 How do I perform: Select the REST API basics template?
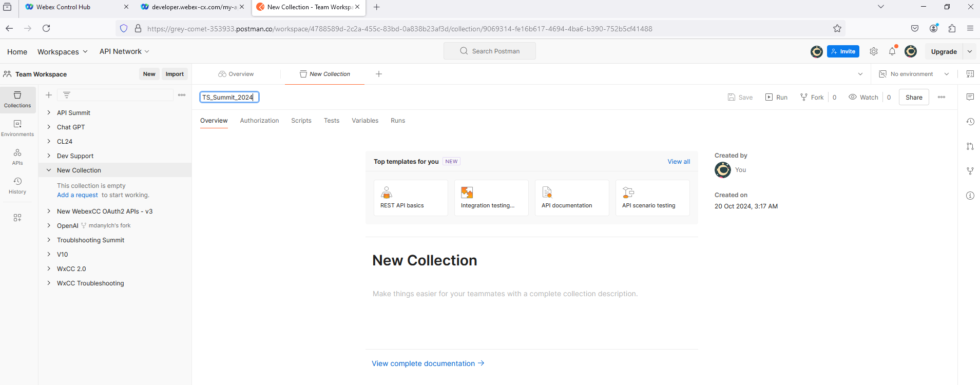411,198
